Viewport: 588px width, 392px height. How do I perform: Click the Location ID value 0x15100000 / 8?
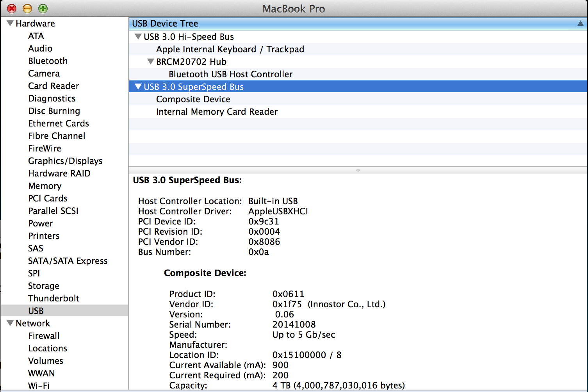tap(307, 355)
